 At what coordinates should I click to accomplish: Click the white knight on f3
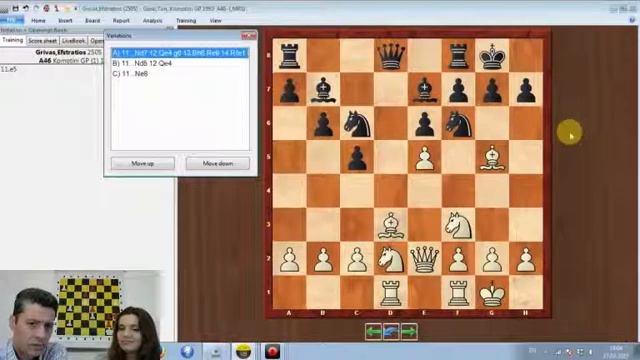click(458, 225)
